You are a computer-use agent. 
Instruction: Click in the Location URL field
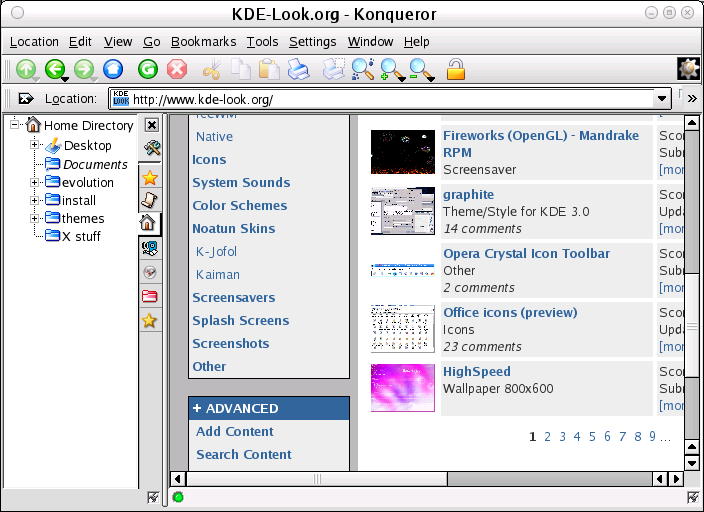point(390,99)
